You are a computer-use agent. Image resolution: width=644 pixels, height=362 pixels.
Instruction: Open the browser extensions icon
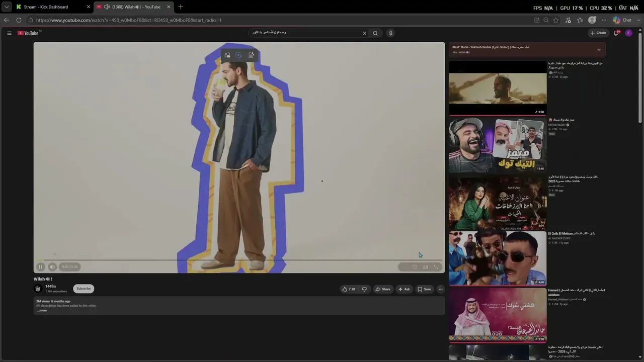click(568, 20)
